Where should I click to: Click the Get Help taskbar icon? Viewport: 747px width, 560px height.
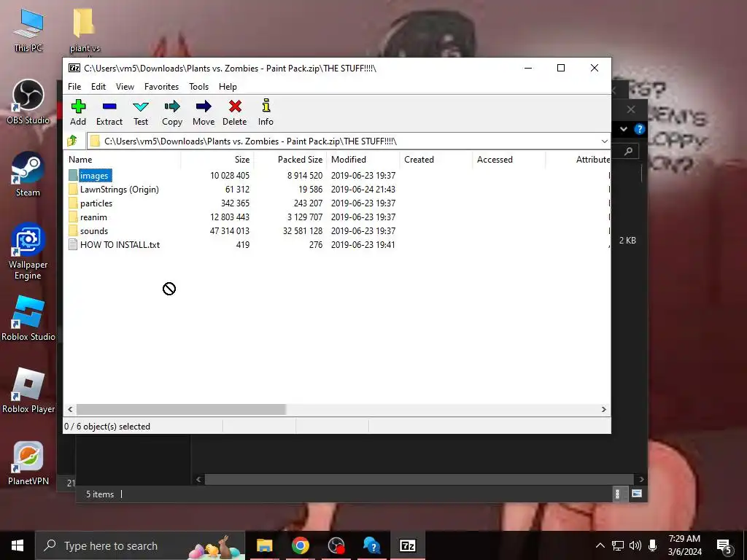pyautogui.click(x=371, y=545)
